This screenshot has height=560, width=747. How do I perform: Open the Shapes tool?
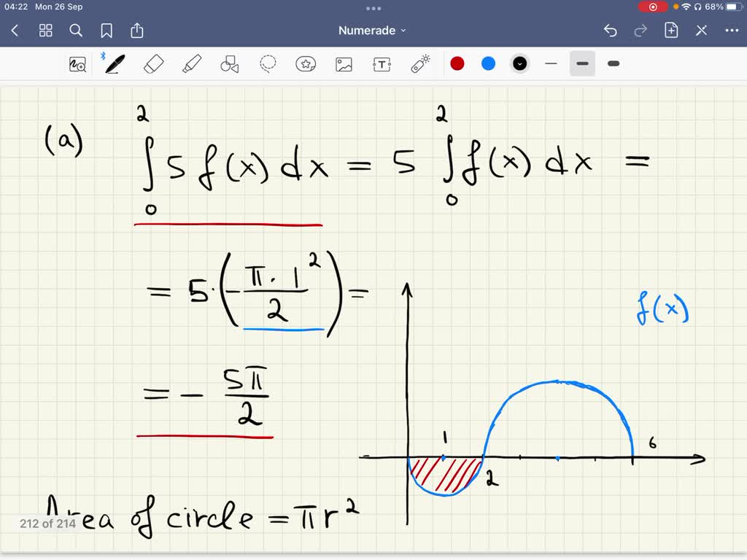coord(229,63)
